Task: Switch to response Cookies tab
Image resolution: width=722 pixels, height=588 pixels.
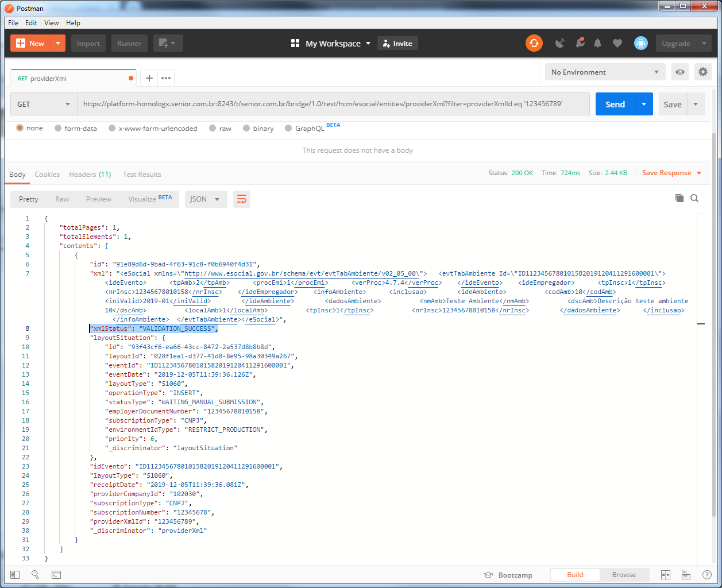Action: 47,175
